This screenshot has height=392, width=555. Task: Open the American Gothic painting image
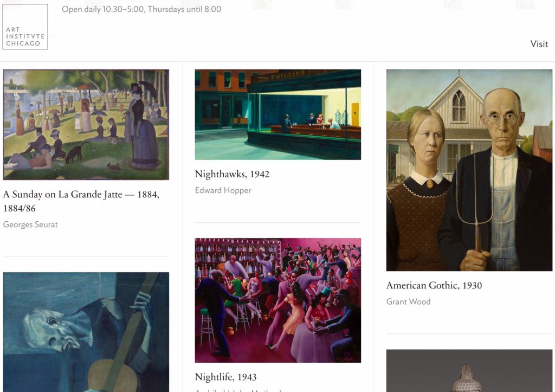click(469, 170)
